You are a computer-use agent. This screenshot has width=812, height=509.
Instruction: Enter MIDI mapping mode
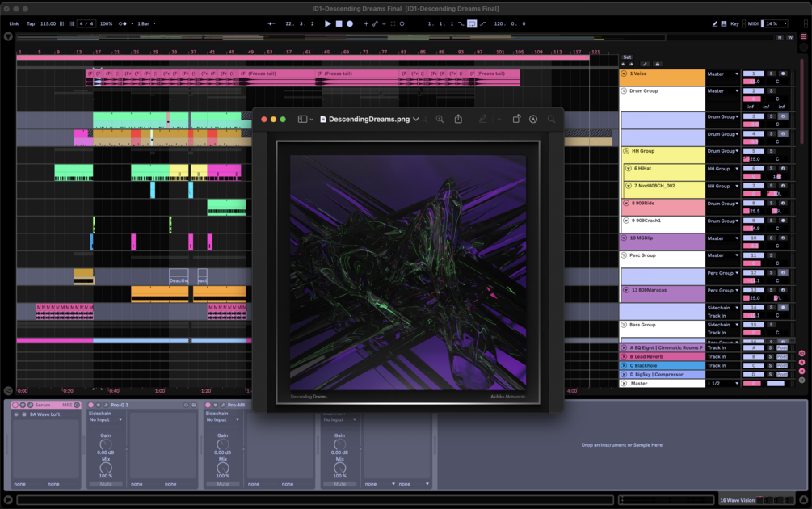(x=753, y=23)
